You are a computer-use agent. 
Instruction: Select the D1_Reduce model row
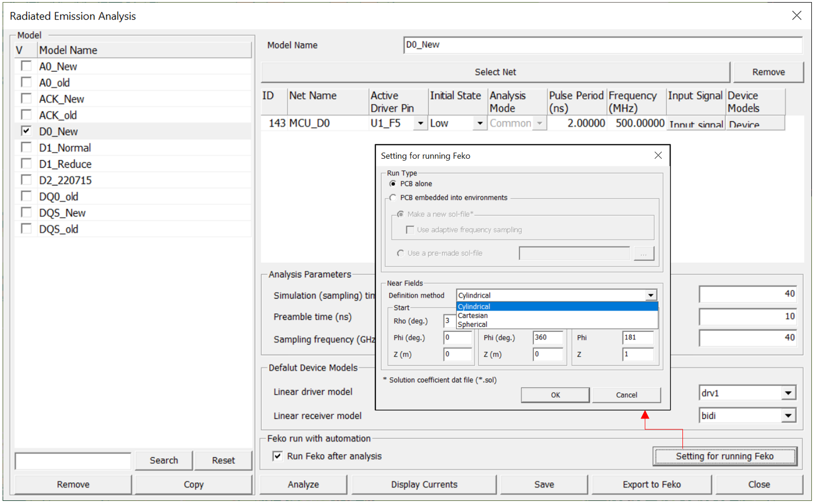[66, 164]
